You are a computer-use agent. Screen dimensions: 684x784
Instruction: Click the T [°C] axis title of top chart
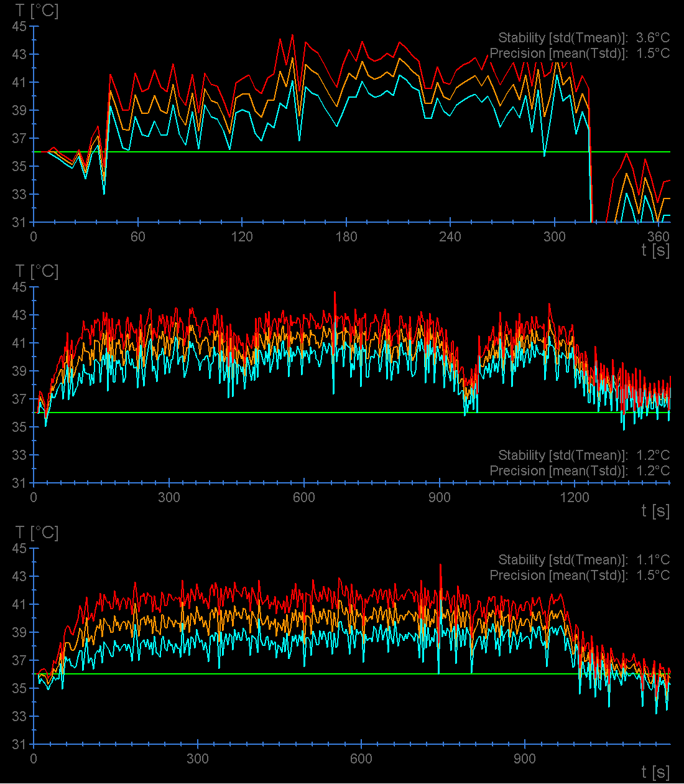coord(37,11)
